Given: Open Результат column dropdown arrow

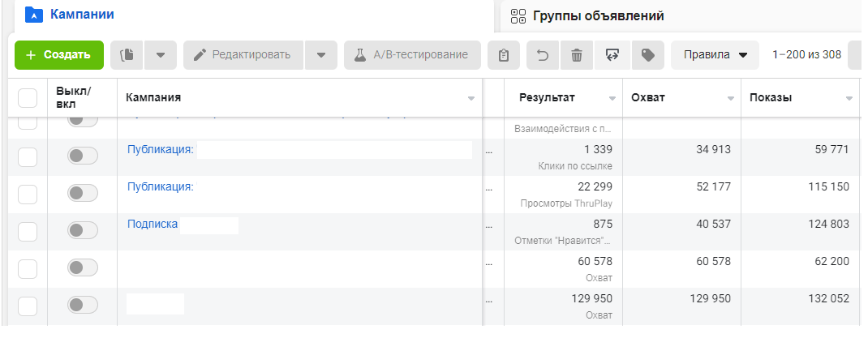Looking at the screenshot, I should point(612,98).
